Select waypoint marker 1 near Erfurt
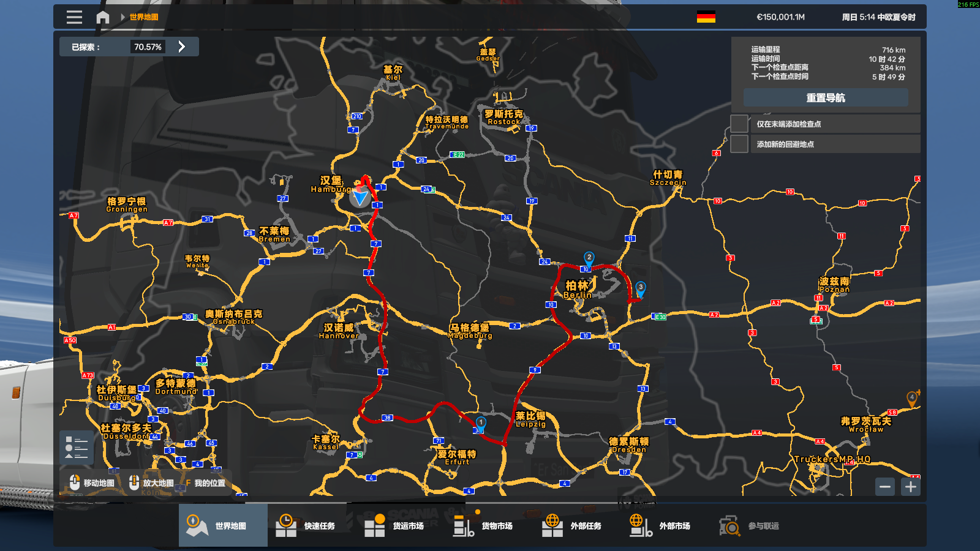 [x=481, y=422]
